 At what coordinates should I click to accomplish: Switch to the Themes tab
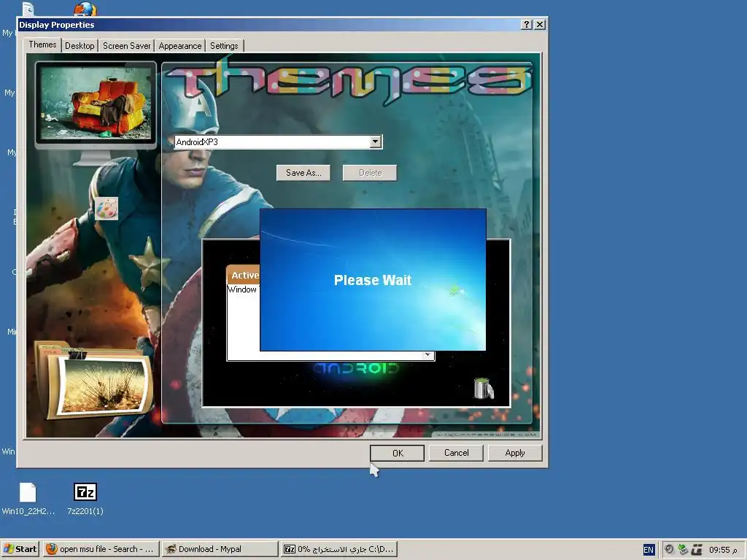coord(42,44)
